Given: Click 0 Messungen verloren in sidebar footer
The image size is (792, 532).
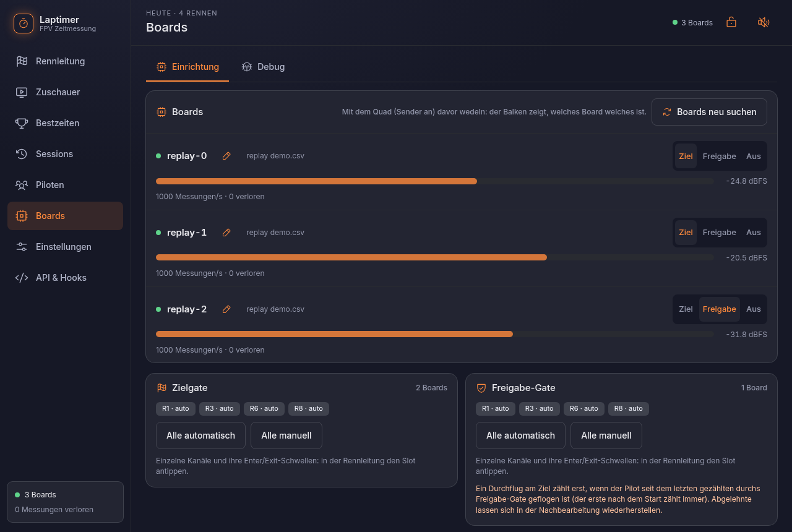Looking at the screenshot, I should point(54,510).
